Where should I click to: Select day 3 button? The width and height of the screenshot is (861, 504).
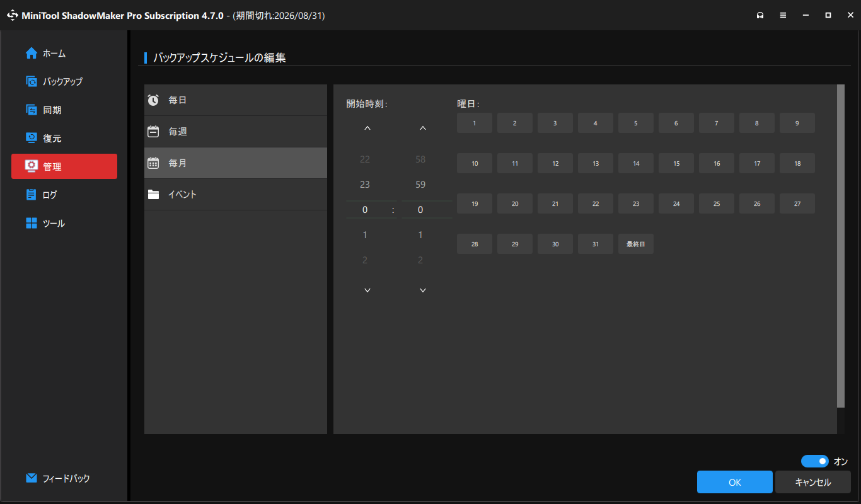(555, 123)
